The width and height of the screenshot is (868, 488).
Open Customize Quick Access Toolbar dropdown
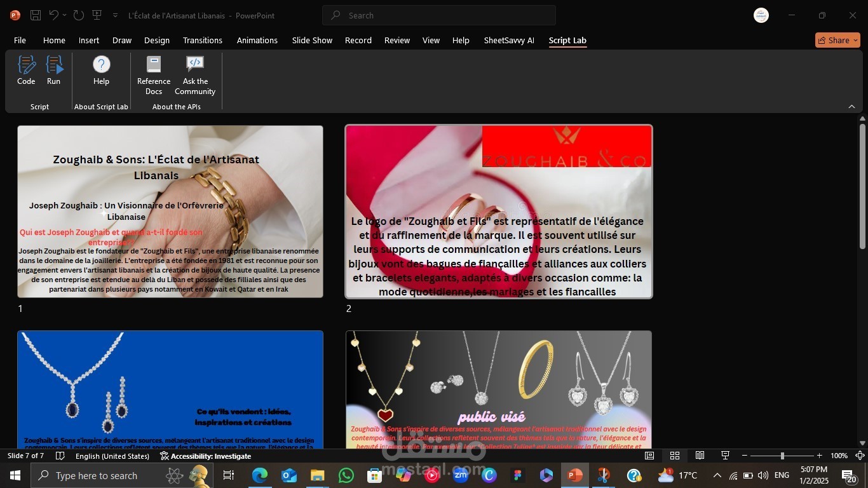pos(115,15)
